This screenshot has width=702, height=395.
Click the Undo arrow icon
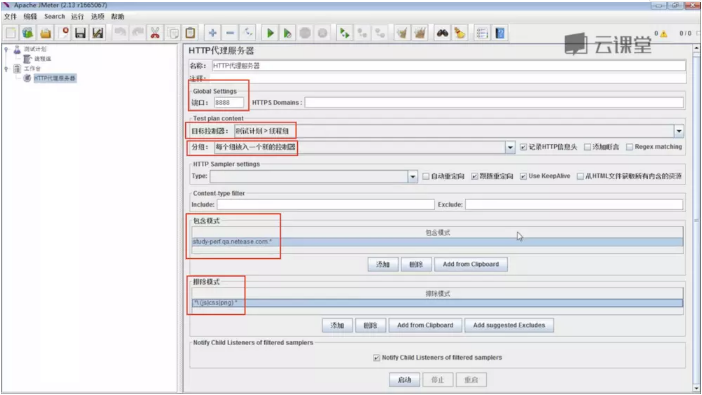coord(120,33)
